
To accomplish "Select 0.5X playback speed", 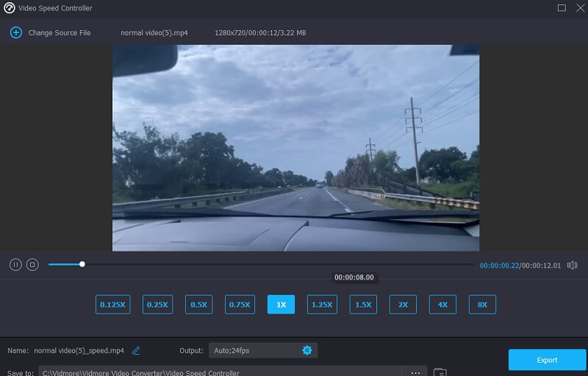I will (198, 305).
